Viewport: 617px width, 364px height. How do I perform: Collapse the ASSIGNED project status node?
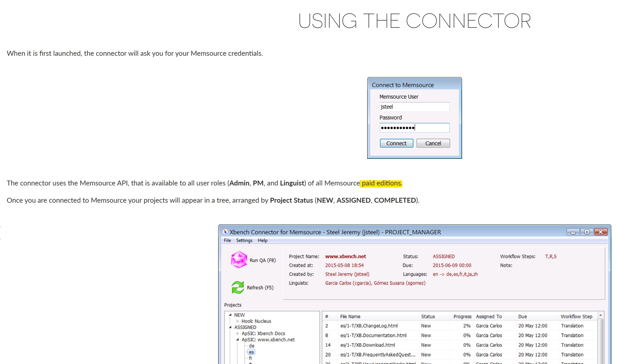230,327
